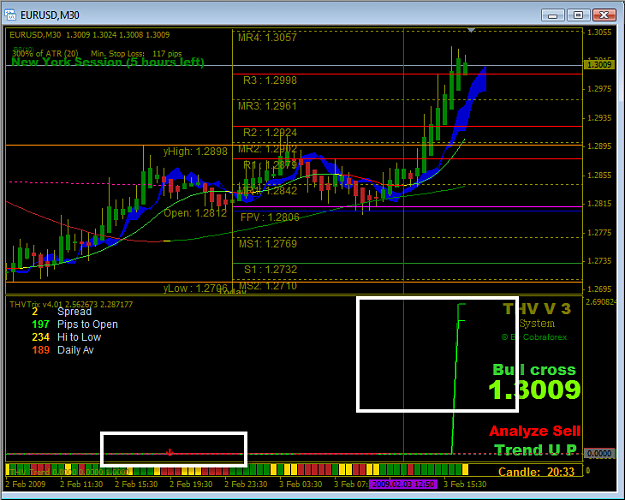Select the 'FPV : 1.2806' pivot label
The width and height of the screenshot is (625, 500).
coord(270,217)
